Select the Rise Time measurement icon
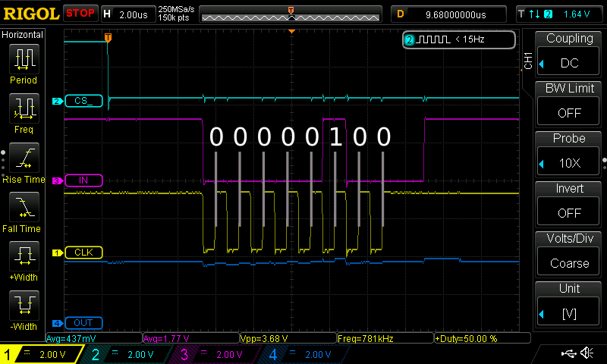The image size is (607, 364). click(x=24, y=158)
